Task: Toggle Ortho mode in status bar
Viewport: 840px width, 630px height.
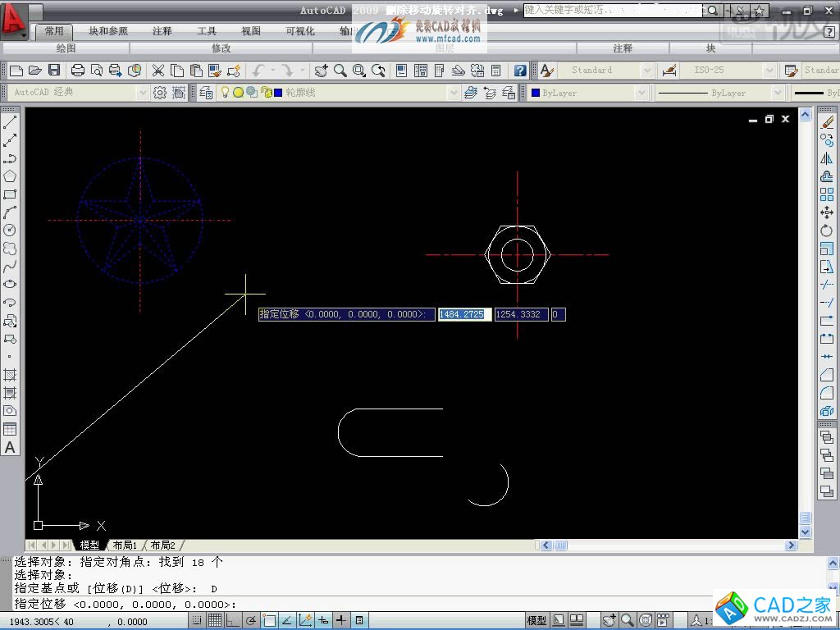Action: 232,621
